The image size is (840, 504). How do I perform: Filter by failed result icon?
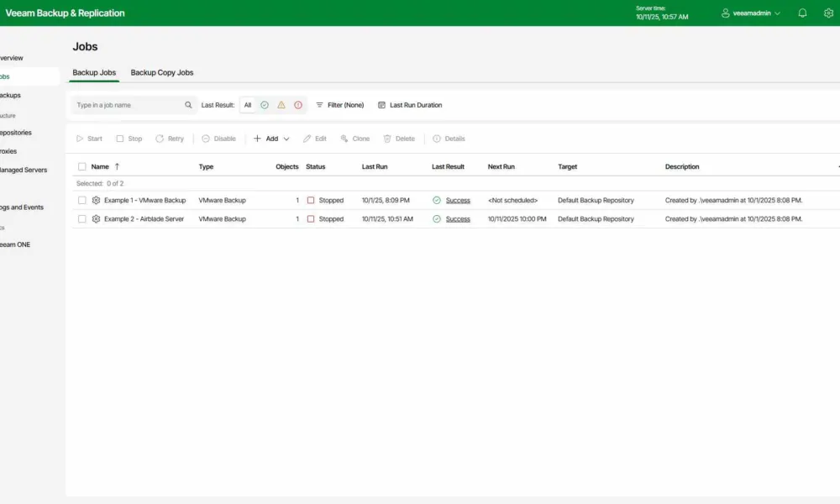(298, 105)
